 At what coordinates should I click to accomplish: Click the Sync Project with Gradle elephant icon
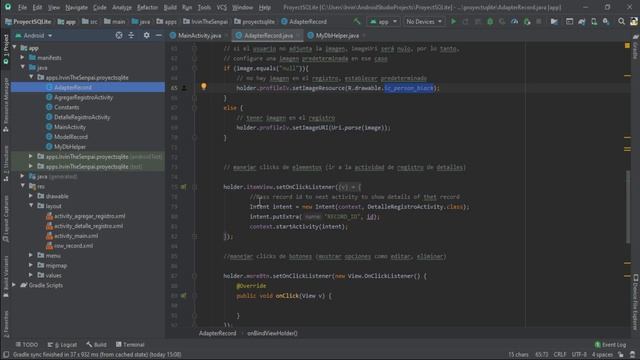[x=582, y=21]
